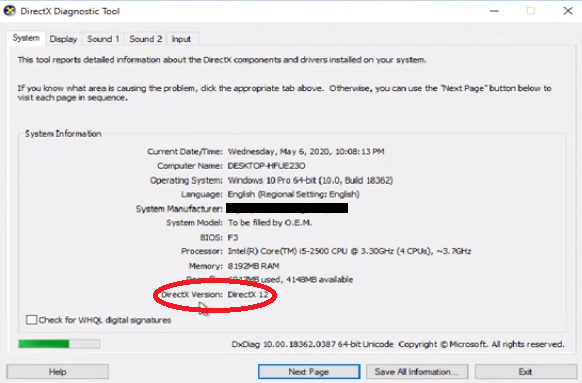Switch to the System tab
The height and width of the screenshot is (383, 582).
(26, 38)
